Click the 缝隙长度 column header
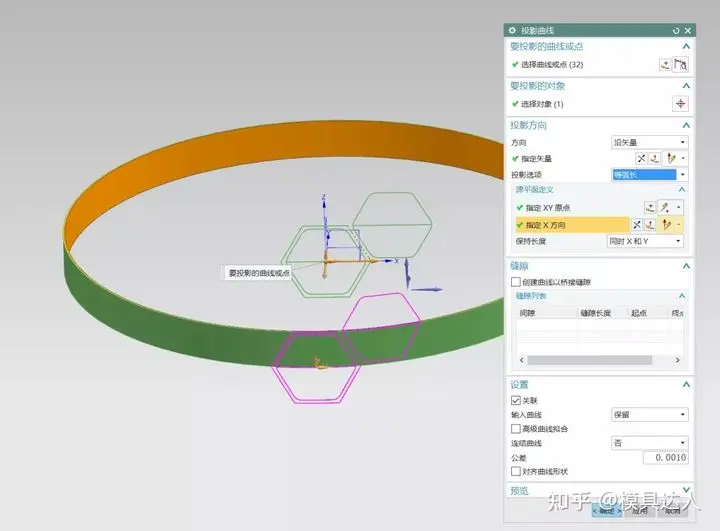The width and height of the screenshot is (720, 531). tap(602, 313)
